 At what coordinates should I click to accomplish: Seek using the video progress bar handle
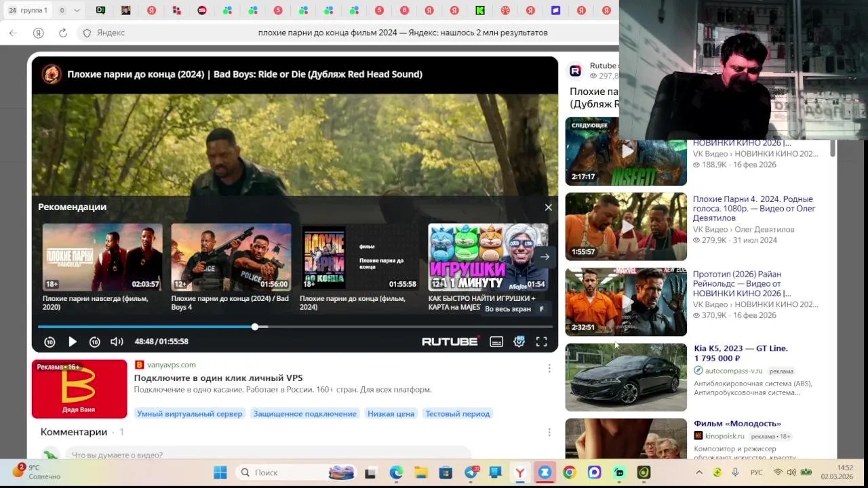255,327
